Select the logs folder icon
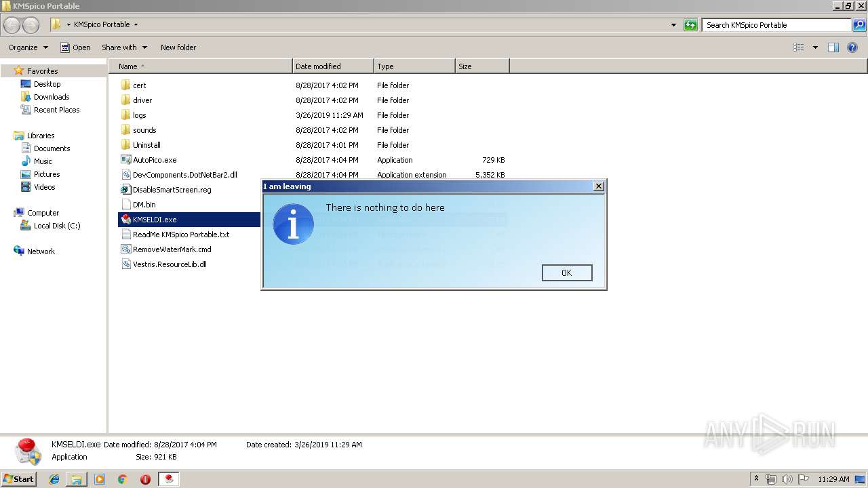The width and height of the screenshot is (868, 488). click(x=125, y=115)
